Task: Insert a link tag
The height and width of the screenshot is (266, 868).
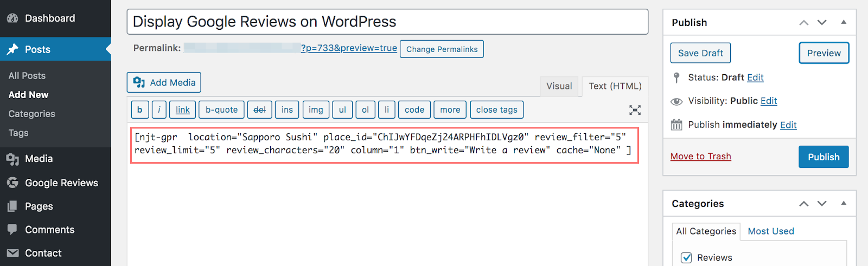Action: tap(183, 110)
